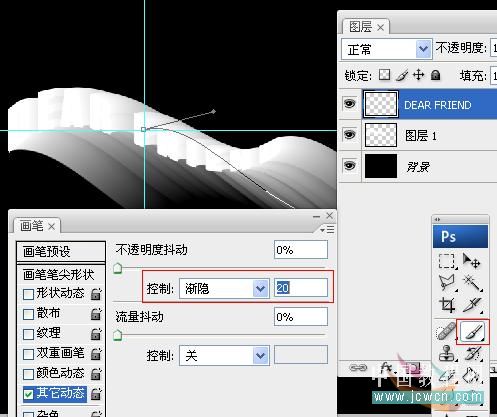
Task: Select the Polygonal Lasso tool
Action: [447, 283]
